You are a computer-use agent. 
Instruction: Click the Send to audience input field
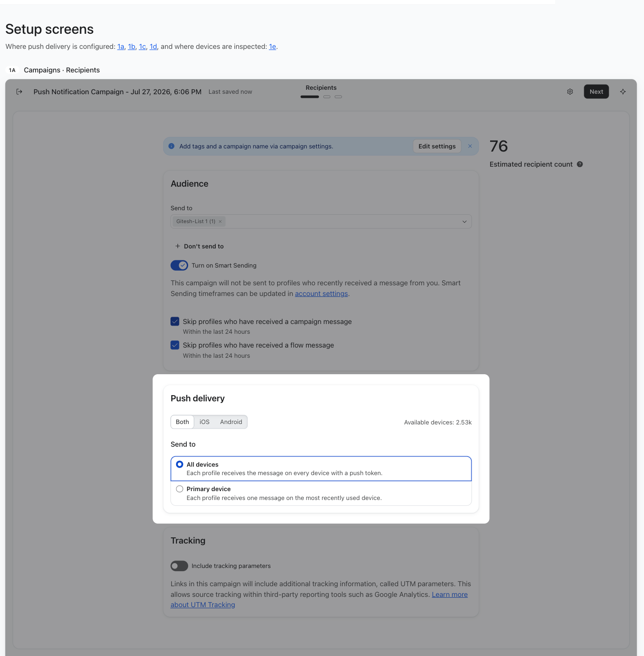click(321, 221)
